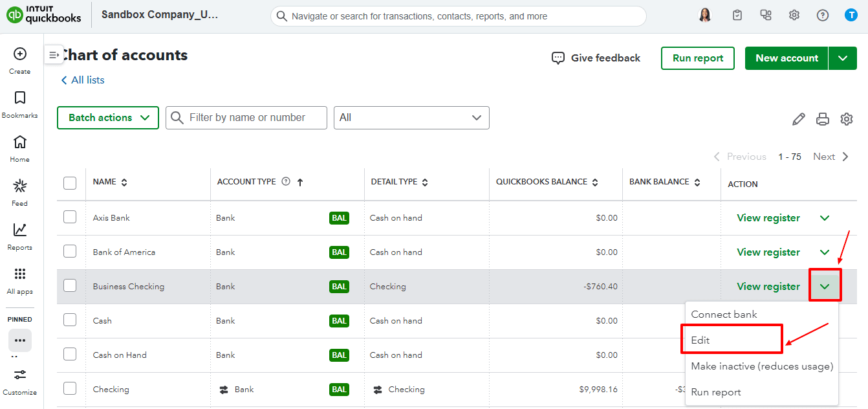The width and height of the screenshot is (868, 409).
Task: Select all accounts with the header checkbox
Action: click(70, 182)
